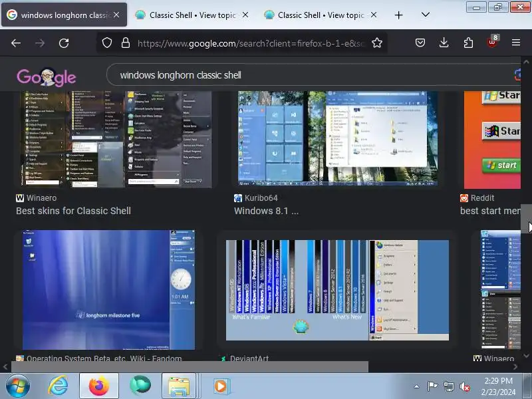Image resolution: width=532 pixels, height=399 pixels.
Task: Switch to the third tab, Classic Shell View topic
Action: (321, 15)
